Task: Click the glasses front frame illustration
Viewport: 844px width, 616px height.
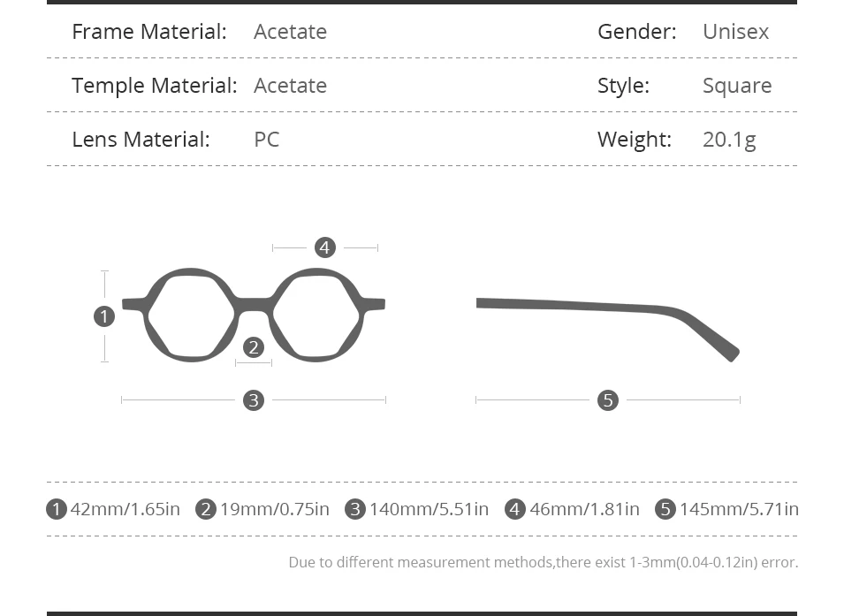Action: click(254, 315)
